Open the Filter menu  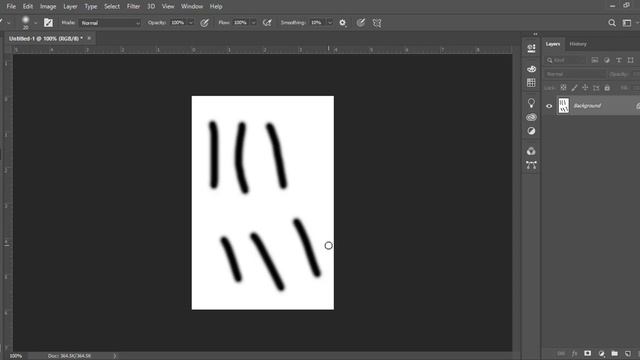(133, 7)
